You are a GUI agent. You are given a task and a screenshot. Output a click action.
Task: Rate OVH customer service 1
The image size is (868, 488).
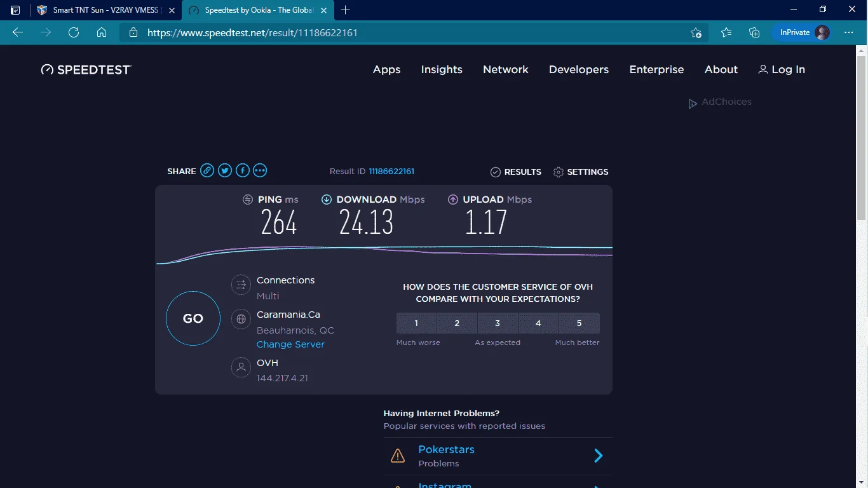click(416, 323)
